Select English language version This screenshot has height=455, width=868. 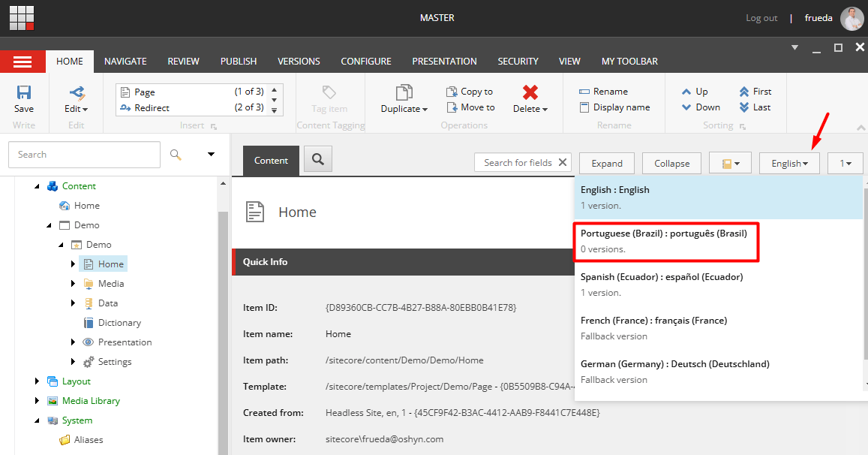(x=719, y=197)
